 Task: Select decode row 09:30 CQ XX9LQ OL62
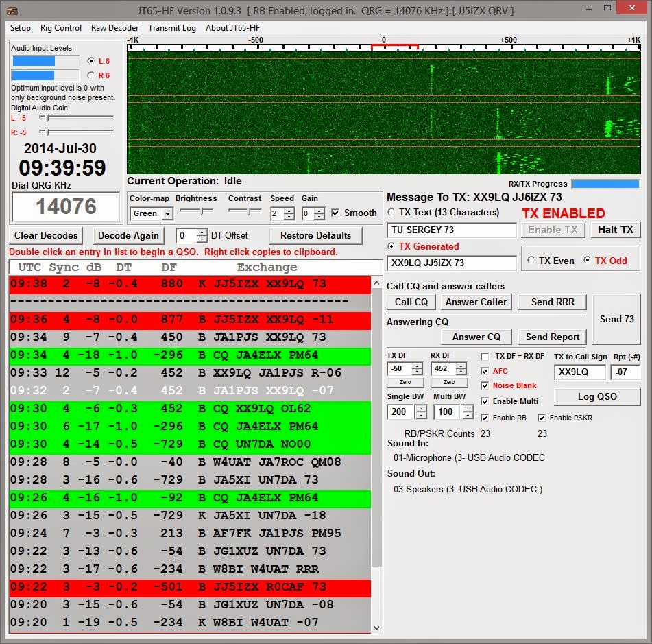point(190,409)
